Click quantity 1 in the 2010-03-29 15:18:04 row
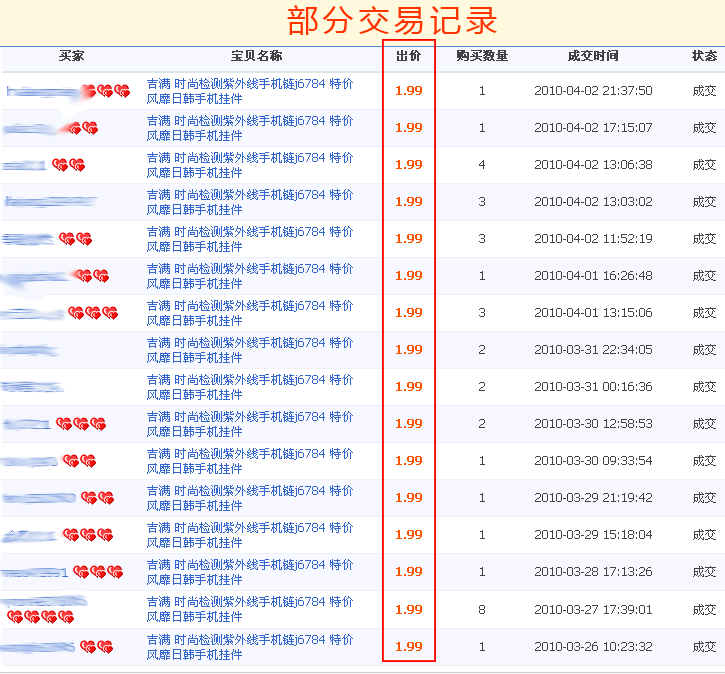 point(482,534)
